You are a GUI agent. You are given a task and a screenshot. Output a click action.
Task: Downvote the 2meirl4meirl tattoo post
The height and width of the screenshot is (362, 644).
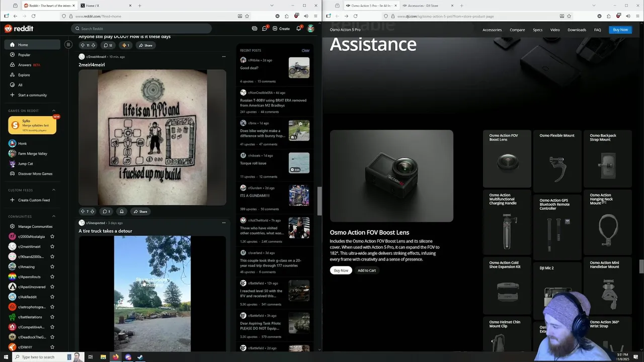pos(92,212)
